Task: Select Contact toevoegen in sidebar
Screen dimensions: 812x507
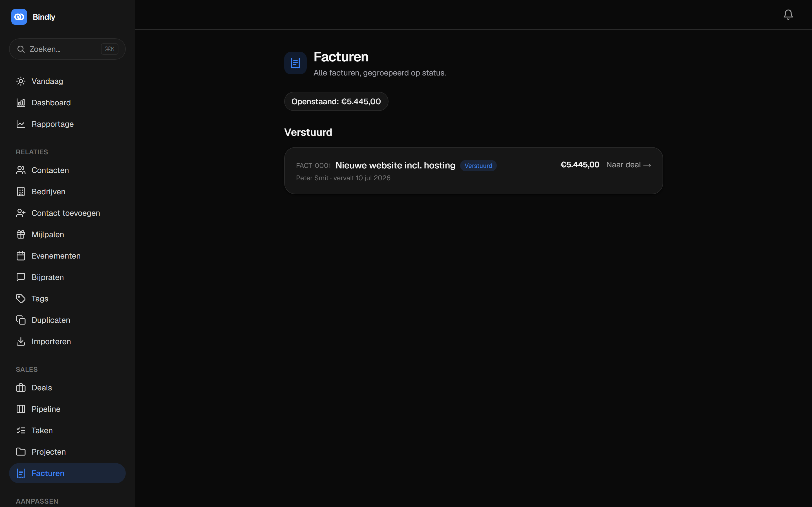Action: pyautogui.click(x=67, y=213)
